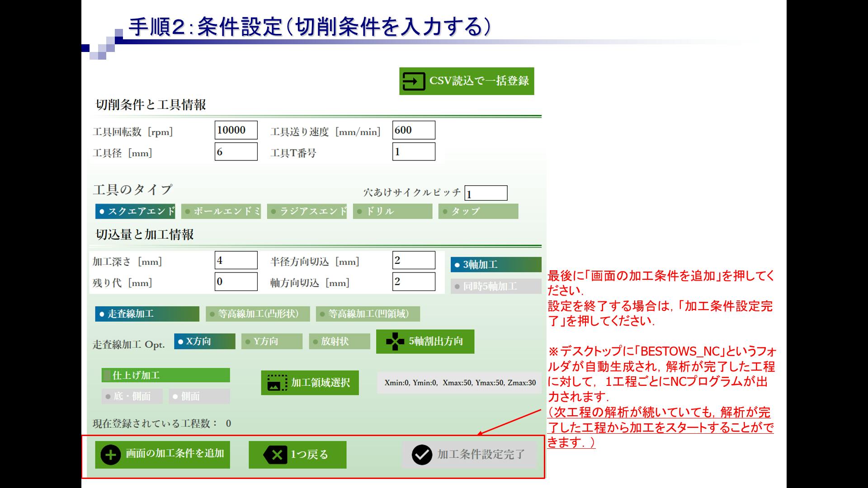This screenshot has width=868, height=488.
Task: Select スクエアエンド tool type
Action: (x=135, y=211)
